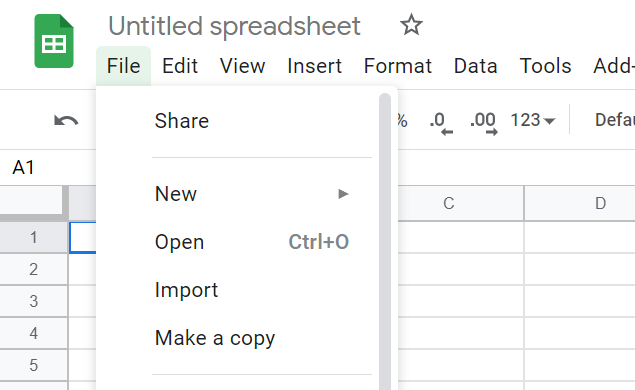
Task: Select column D header
Action: pyautogui.click(x=580, y=203)
